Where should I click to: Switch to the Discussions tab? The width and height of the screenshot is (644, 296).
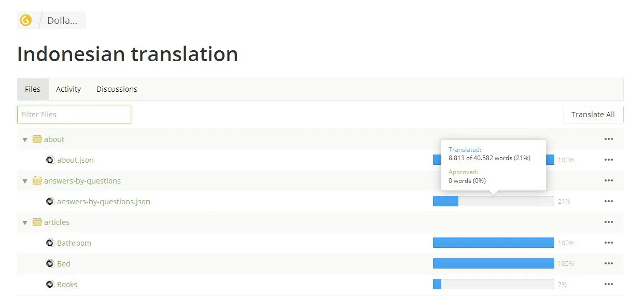click(117, 89)
